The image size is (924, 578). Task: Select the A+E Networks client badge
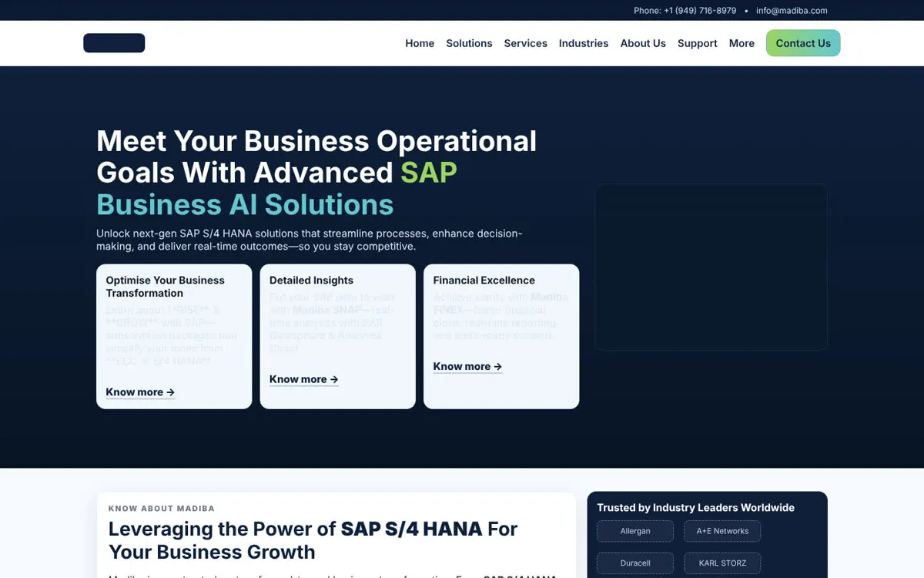tap(722, 531)
